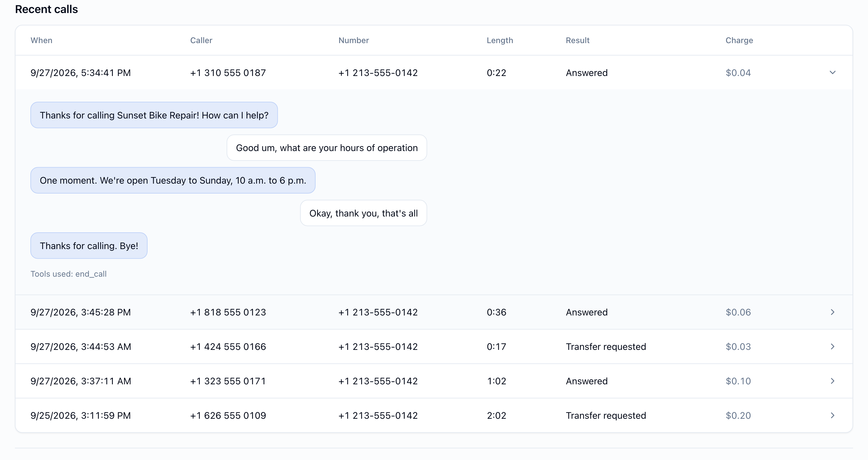Click the 0:36 call length
Image resolution: width=868 pixels, height=460 pixels.
[x=496, y=312]
